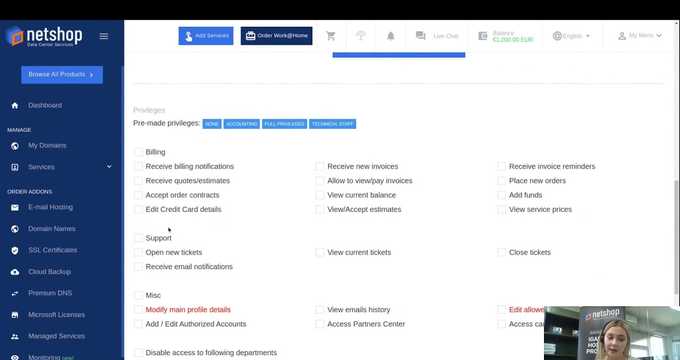
Task: Click the Order Work@Home button
Action: tap(276, 36)
